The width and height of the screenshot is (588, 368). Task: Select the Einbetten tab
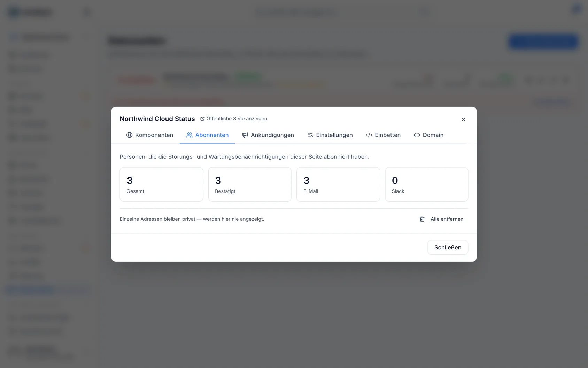[x=383, y=135]
